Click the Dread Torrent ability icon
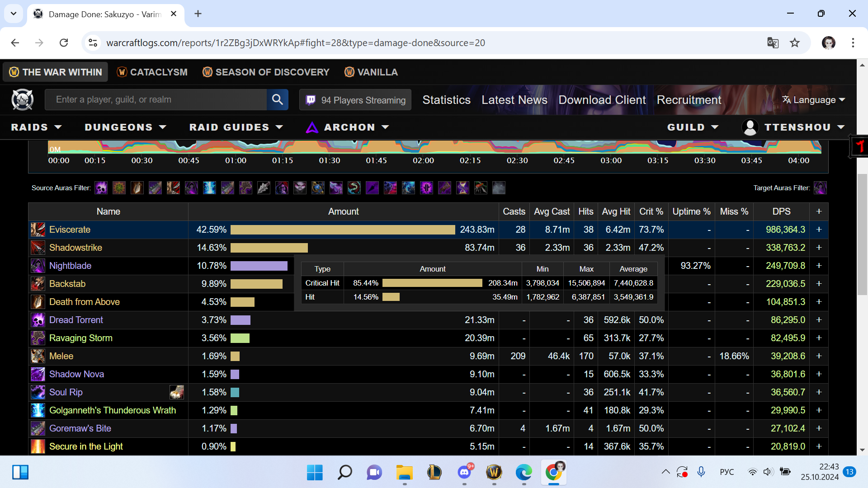This screenshot has height=488, width=868. coord(38,320)
